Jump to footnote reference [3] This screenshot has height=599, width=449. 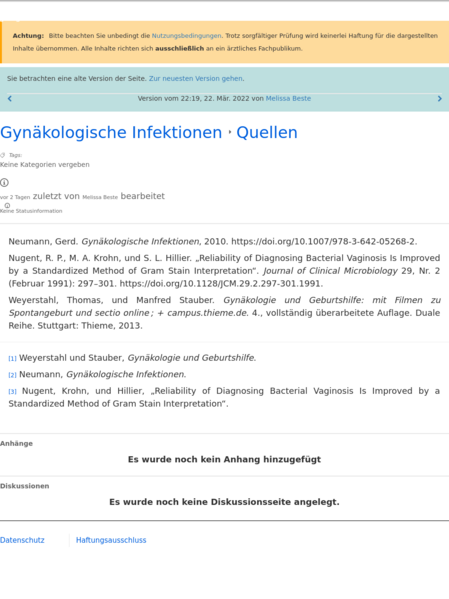(x=13, y=391)
